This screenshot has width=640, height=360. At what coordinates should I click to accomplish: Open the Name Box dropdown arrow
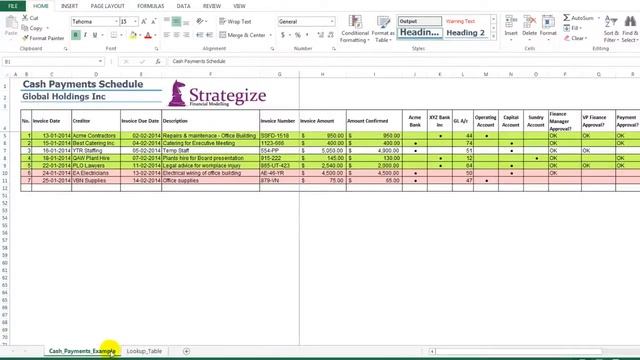[100, 61]
